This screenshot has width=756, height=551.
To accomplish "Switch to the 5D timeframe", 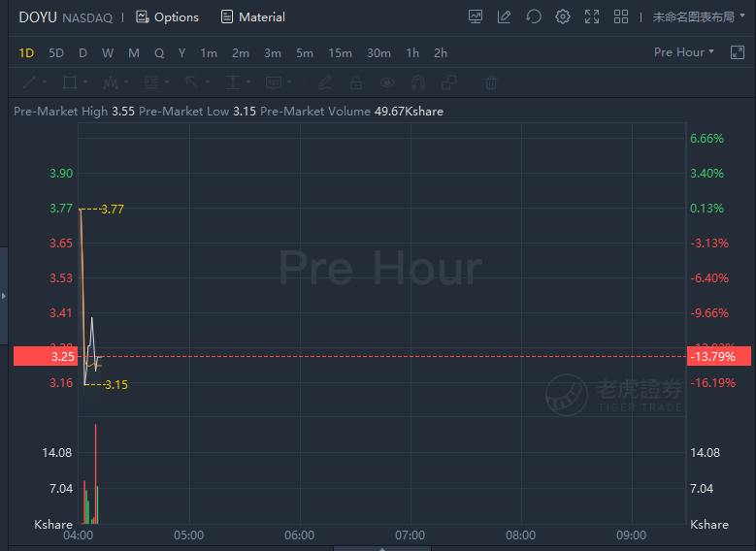I will (x=56, y=53).
